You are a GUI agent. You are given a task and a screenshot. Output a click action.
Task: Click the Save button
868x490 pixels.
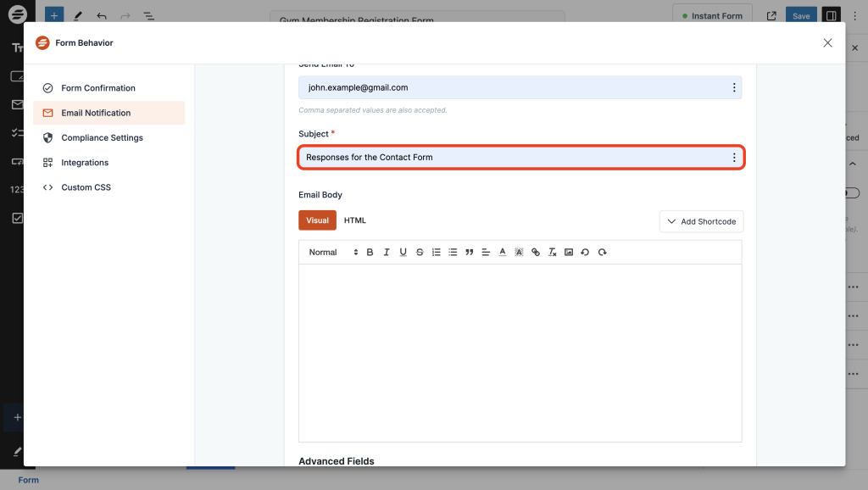pos(801,16)
